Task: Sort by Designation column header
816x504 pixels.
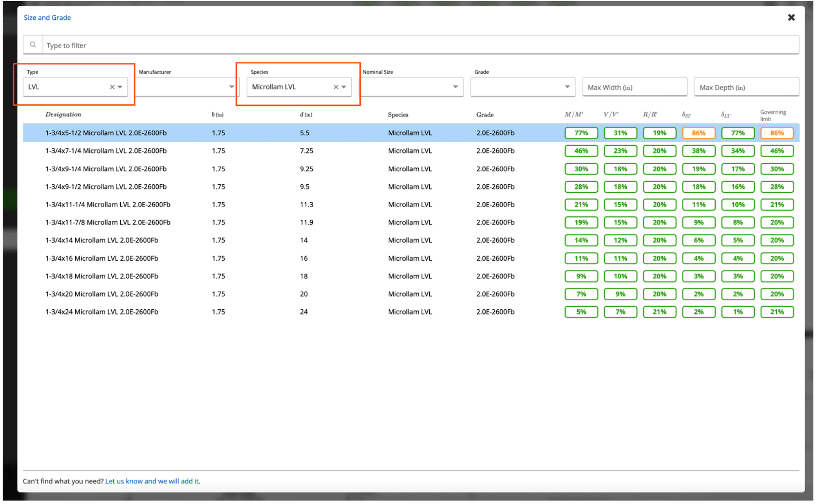Action: (63, 114)
